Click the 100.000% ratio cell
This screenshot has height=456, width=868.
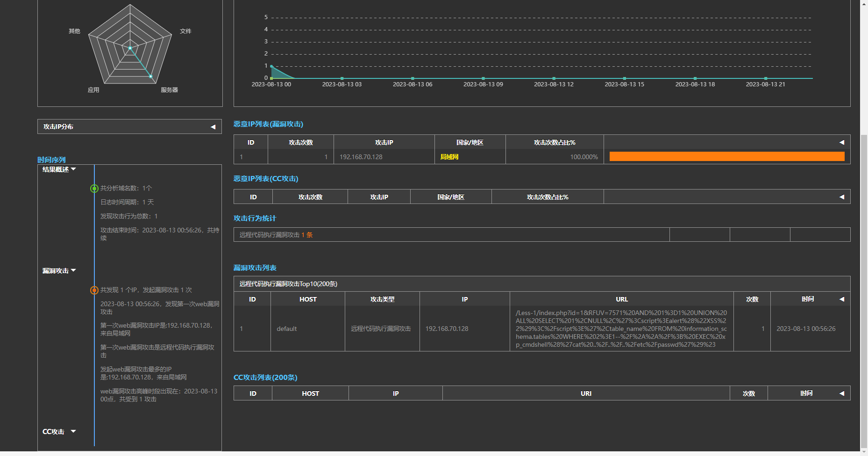tap(555, 157)
